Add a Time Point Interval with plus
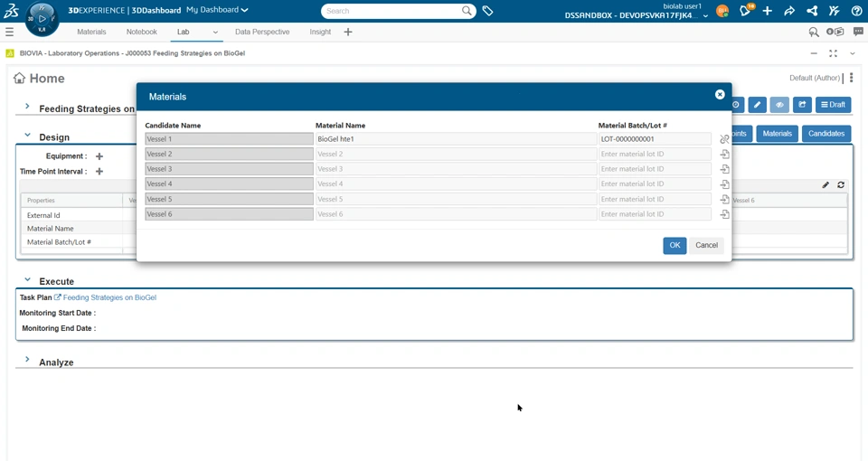The height and width of the screenshot is (461, 868). coord(99,172)
